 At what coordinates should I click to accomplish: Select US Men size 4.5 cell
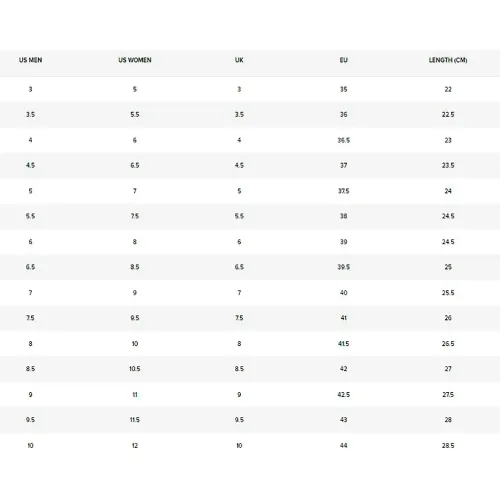point(30,165)
